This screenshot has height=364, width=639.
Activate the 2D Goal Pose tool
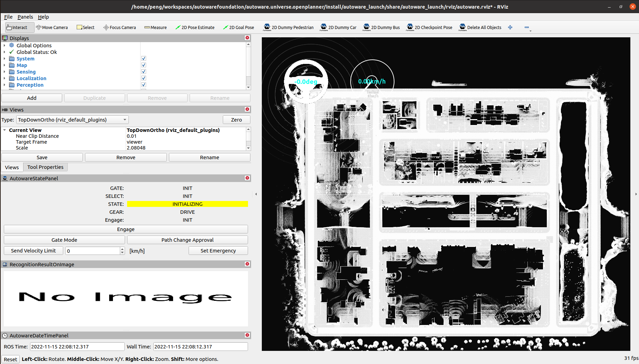[x=238, y=27]
